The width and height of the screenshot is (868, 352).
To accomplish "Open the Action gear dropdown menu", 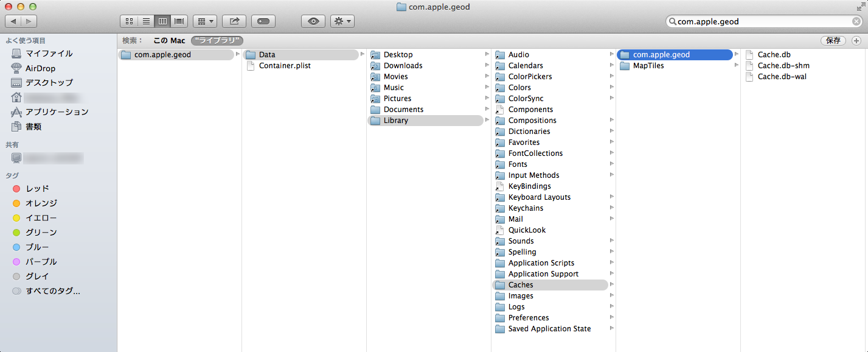I will pos(342,21).
